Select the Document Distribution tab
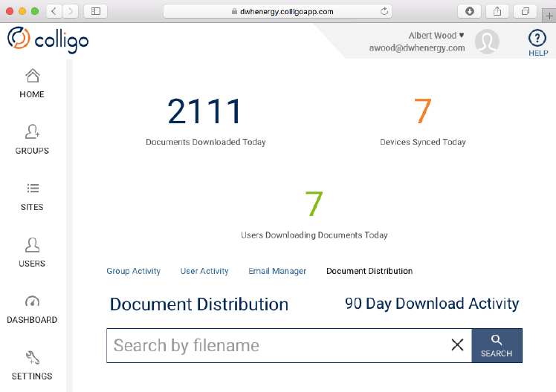 pos(369,271)
